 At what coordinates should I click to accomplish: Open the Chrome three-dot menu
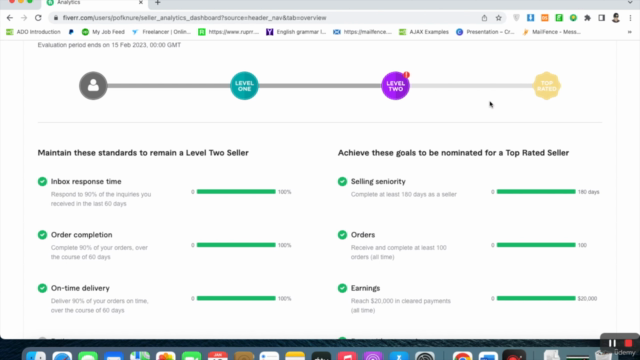pyautogui.click(x=630, y=18)
